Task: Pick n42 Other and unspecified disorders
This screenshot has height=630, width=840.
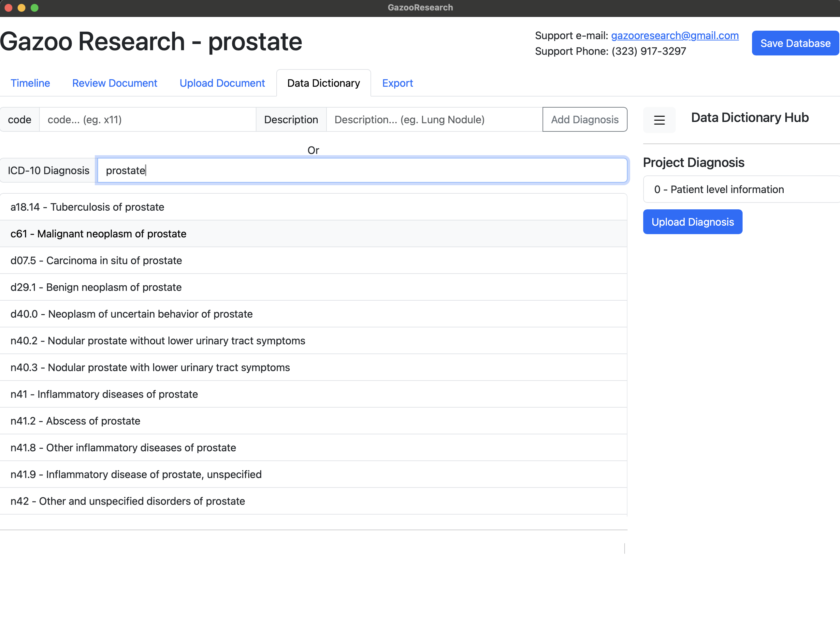Action: (x=128, y=501)
